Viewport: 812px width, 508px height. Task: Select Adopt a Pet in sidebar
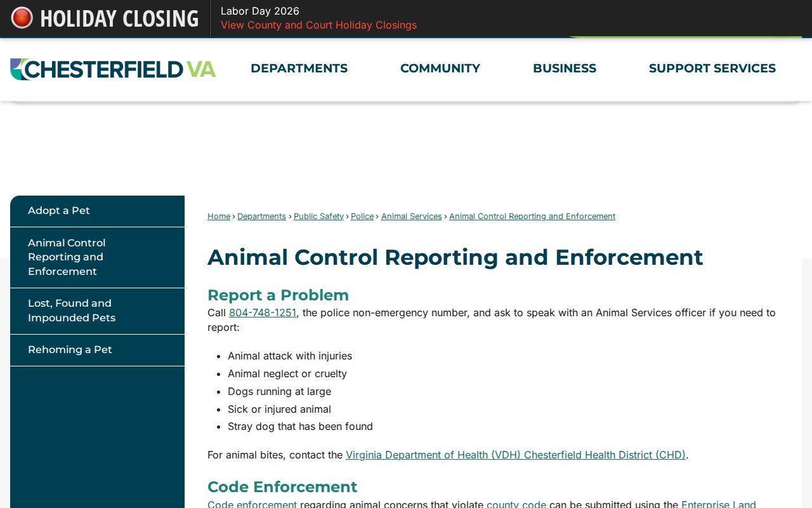[97, 211]
